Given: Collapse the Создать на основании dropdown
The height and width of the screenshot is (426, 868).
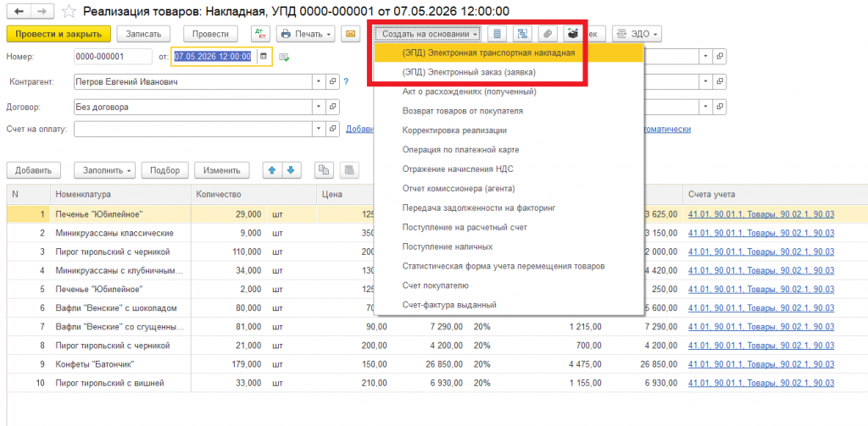Looking at the screenshot, I should [427, 34].
